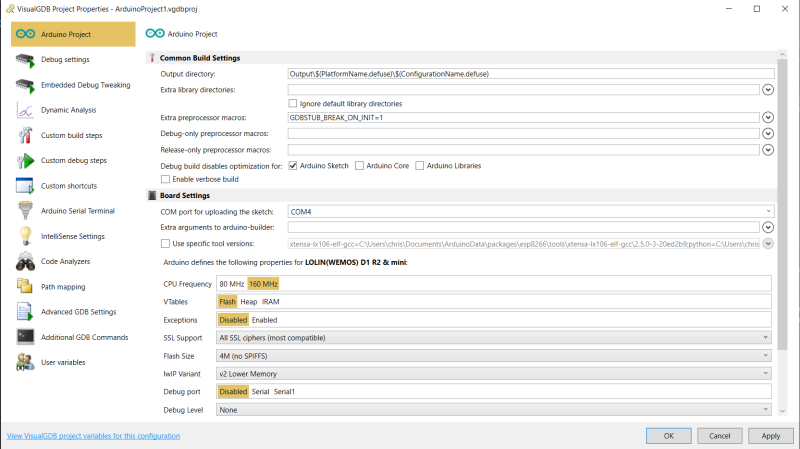800x449 pixels.
Task: Expand Release-only preprocessor macros dropdown arrow
Action: (x=768, y=150)
